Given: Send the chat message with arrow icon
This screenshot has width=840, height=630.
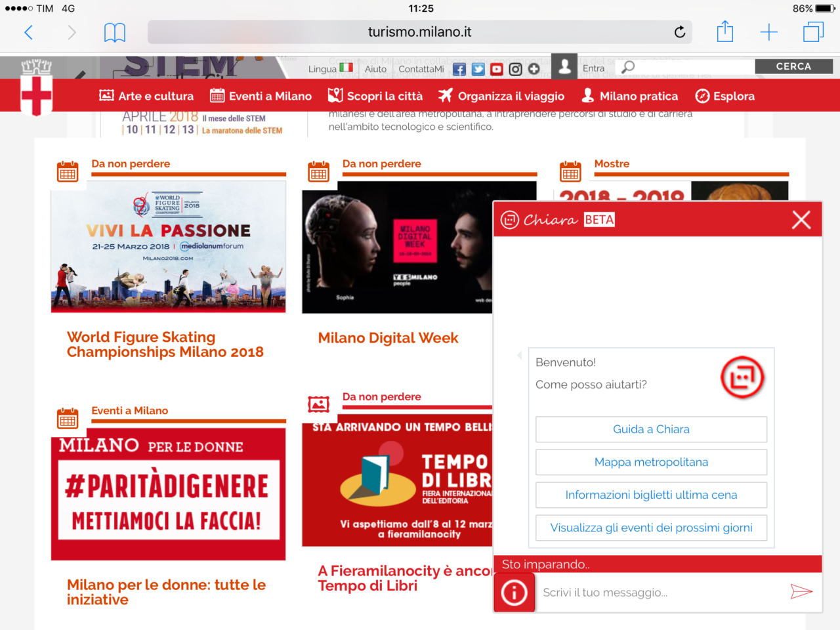Looking at the screenshot, I should pos(801,592).
